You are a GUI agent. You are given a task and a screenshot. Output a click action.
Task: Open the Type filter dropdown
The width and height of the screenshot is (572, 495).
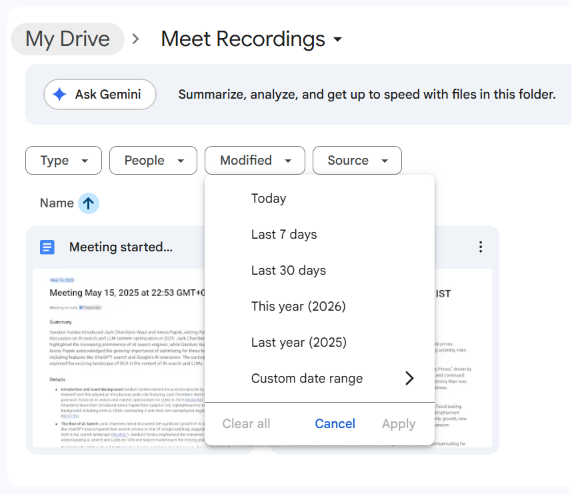tap(63, 161)
